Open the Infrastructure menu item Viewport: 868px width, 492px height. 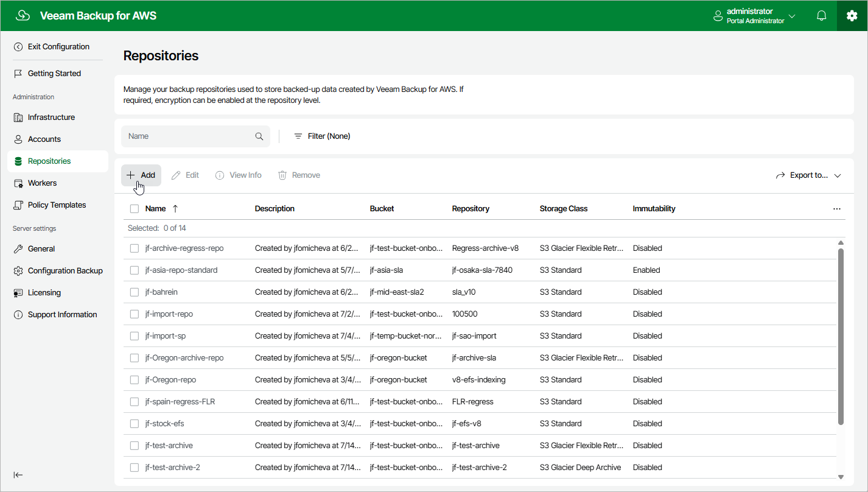point(58,118)
